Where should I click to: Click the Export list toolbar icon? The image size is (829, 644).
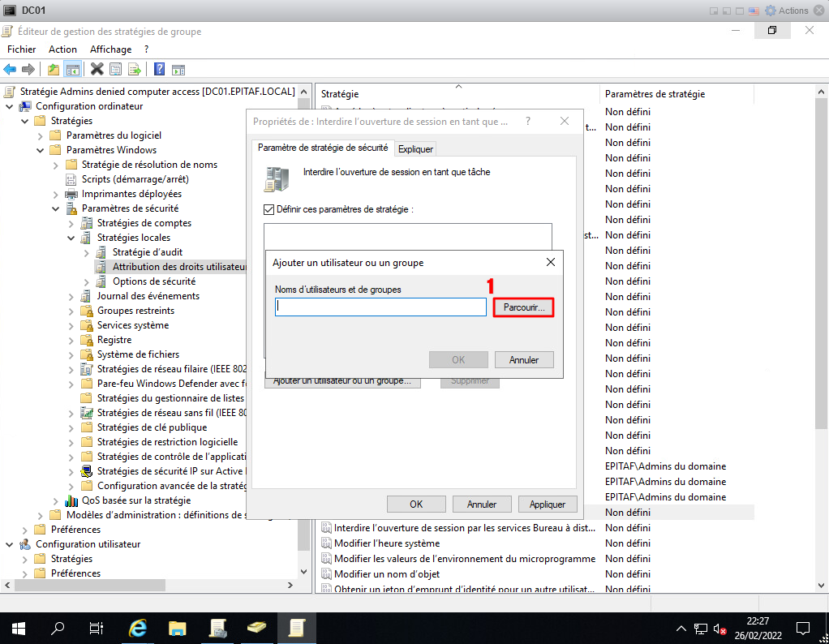point(134,69)
